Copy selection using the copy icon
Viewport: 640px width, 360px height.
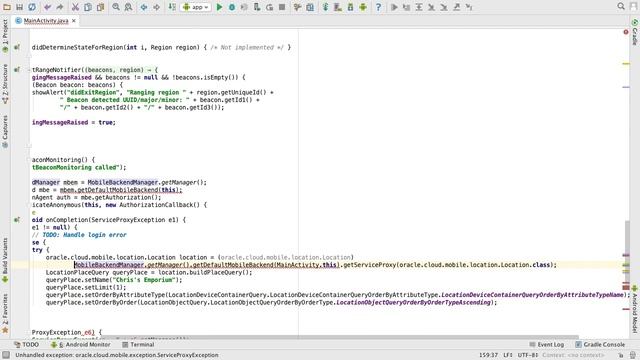pyautogui.click(x=88, y=7)
